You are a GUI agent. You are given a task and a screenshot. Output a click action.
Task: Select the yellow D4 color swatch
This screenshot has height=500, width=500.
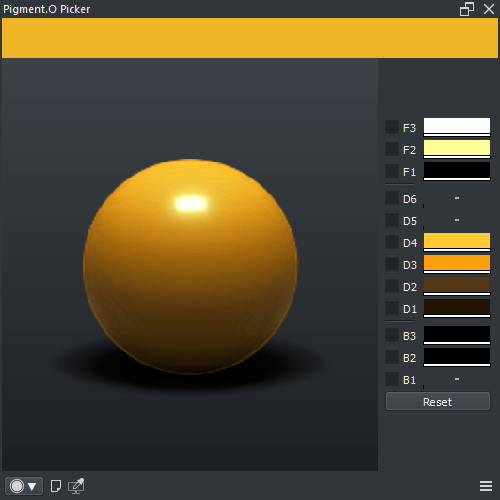pyautogui.click(x=457, y=242)
